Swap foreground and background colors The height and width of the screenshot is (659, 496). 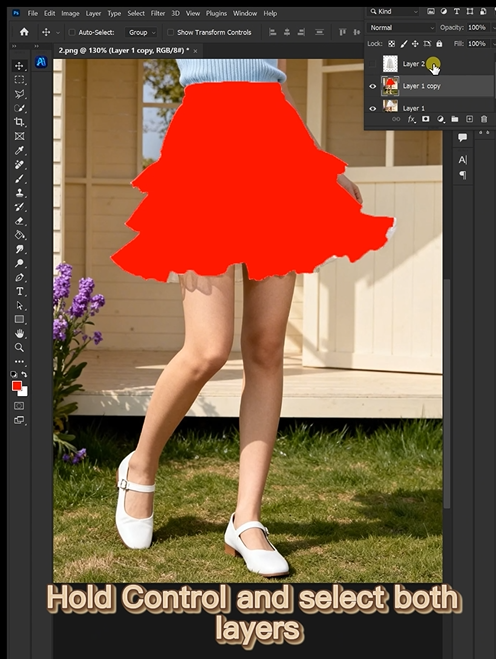click(x=24, y=374)
